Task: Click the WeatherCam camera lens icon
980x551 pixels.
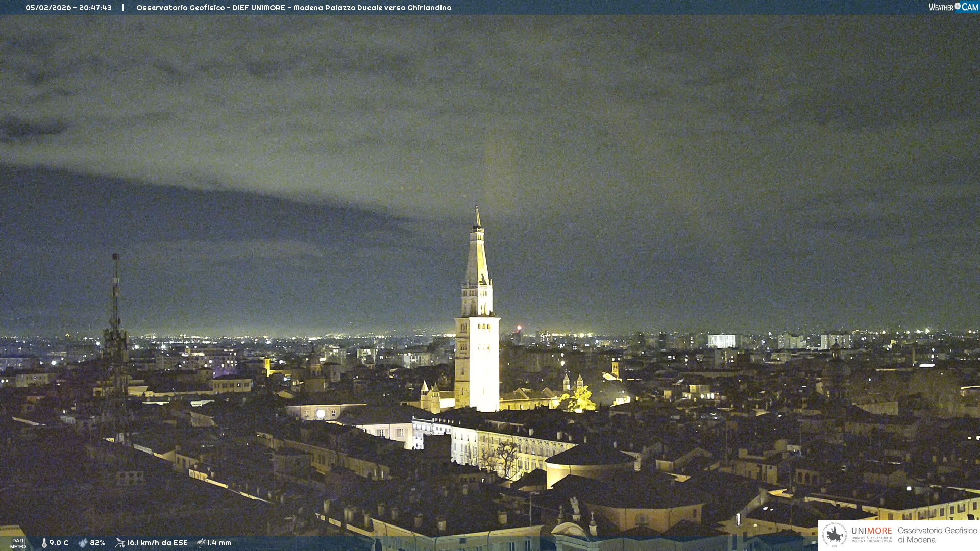Action: (958, 6)
